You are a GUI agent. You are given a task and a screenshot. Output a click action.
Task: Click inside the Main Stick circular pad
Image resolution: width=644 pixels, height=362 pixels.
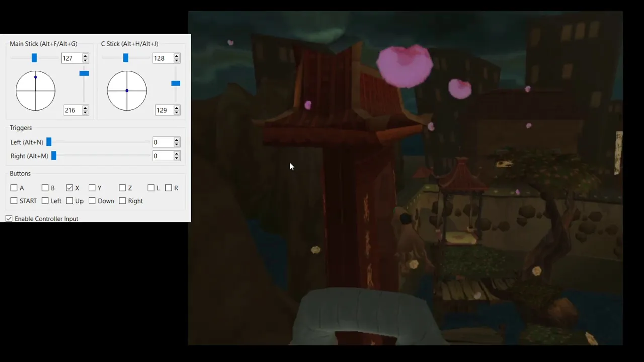point(35,90)
